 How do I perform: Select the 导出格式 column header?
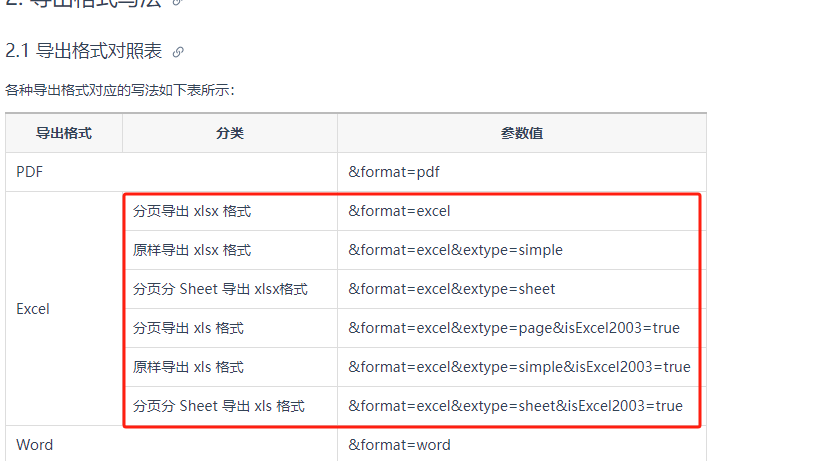pos(64,134)
